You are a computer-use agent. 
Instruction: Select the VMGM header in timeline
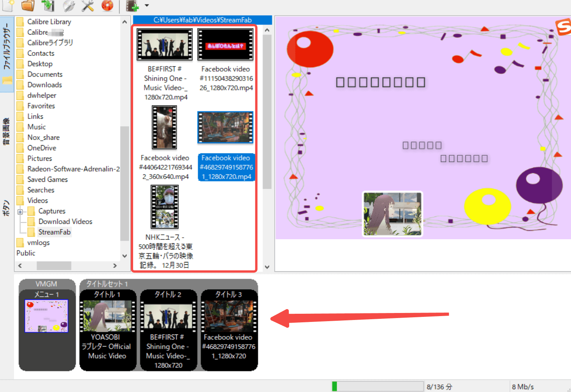click(x=46, y=284)
